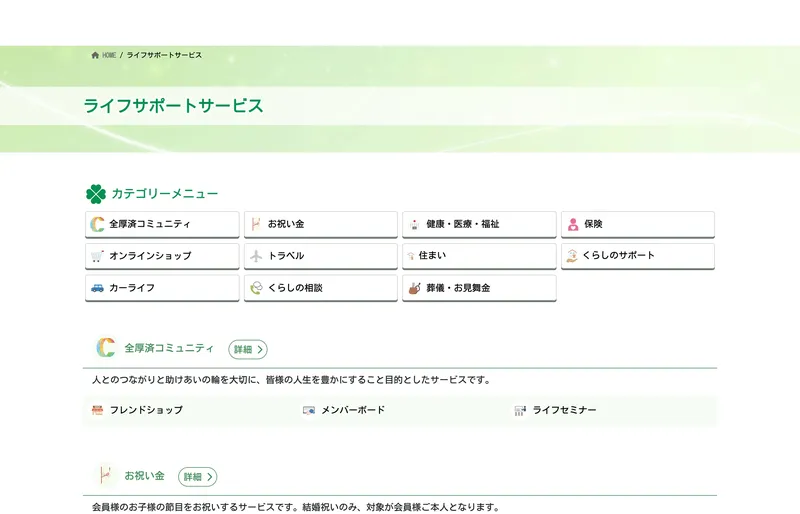Select the お祝い金 category button
This screenshot has height=514, width=800.
321,224
